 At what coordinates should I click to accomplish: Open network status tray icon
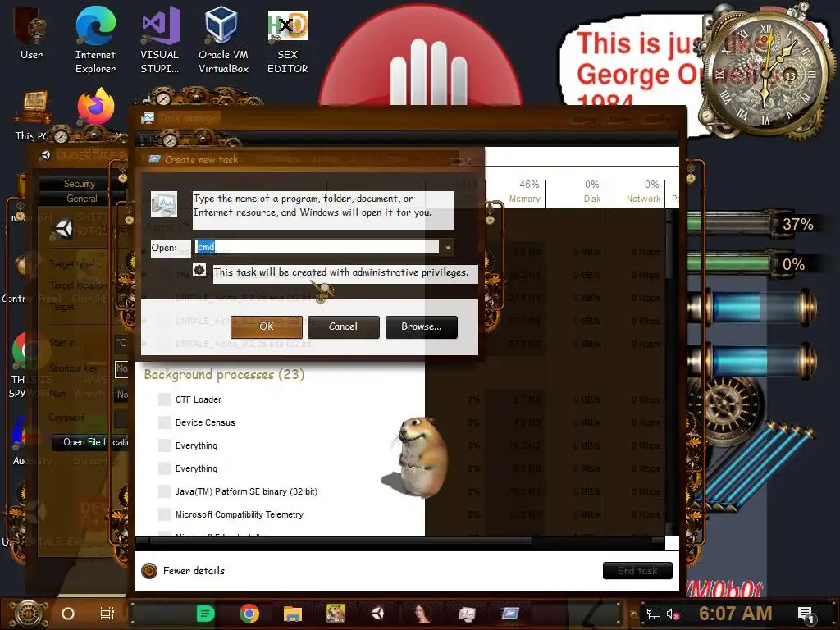tap(654, 614)
